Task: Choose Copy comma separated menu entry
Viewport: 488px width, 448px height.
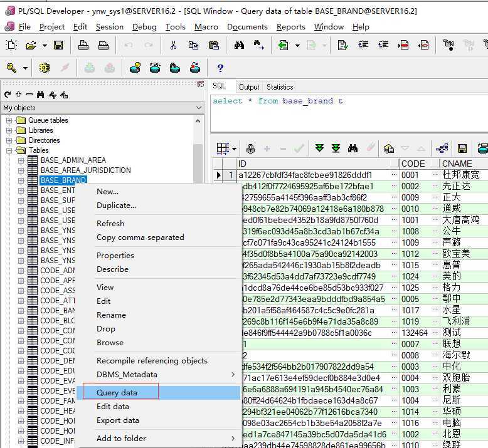Action: pyautogui.click(x=159, y=237)
